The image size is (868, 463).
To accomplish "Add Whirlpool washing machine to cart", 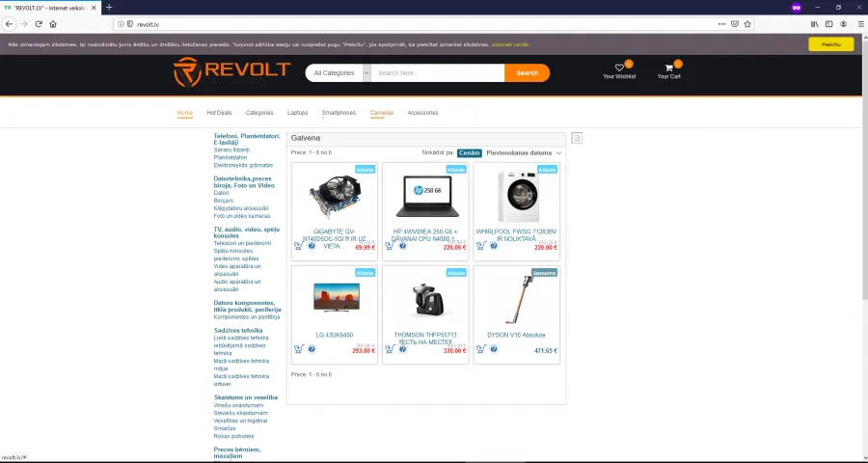I will (x=480, y=245).
